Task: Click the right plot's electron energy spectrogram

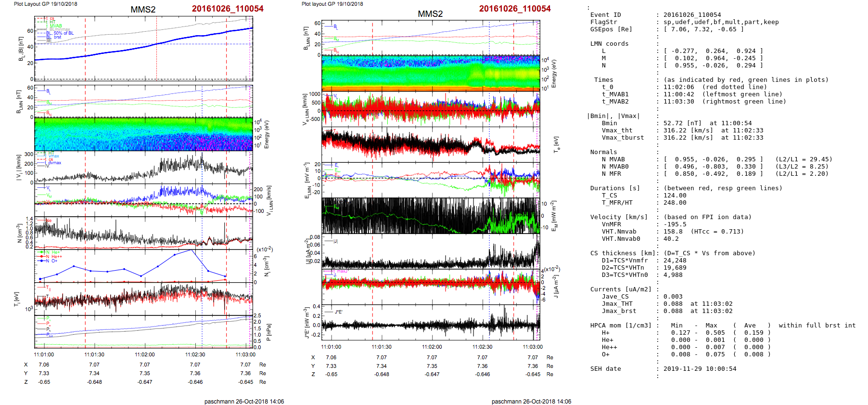Action: click(x=430, y=73)
